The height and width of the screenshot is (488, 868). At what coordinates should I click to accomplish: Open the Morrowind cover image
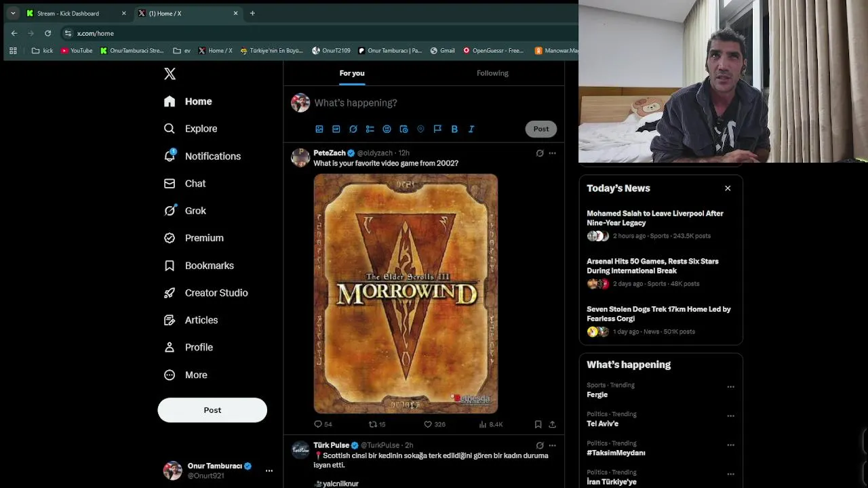[406, 293]
